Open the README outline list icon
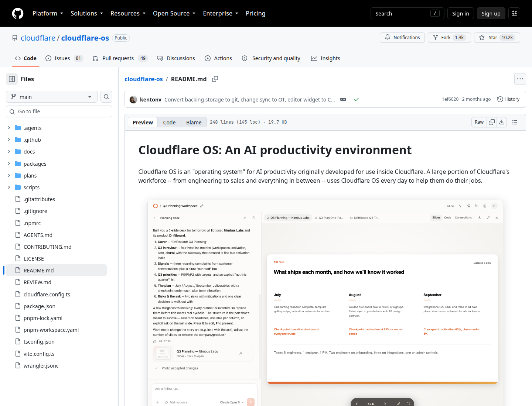Image resolution: width=532 pixels, height=406 pixels. click(x=515, y=122)
